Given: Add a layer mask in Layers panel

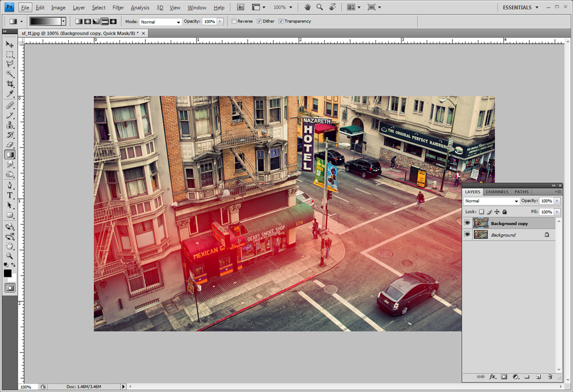Looking at the screenshot, I should [504, 377].
